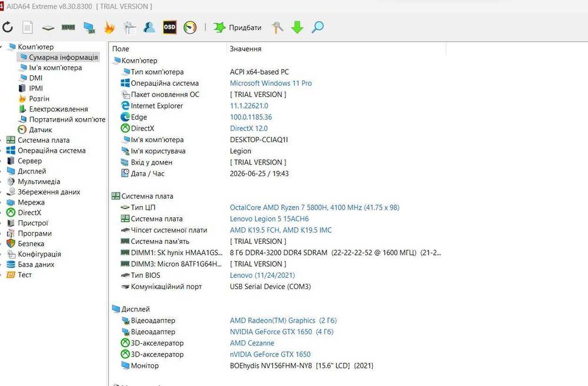This screenshot has width=588, height=386.
Task: Open the DirectX 12.0 link
Action: click(249, 128)
